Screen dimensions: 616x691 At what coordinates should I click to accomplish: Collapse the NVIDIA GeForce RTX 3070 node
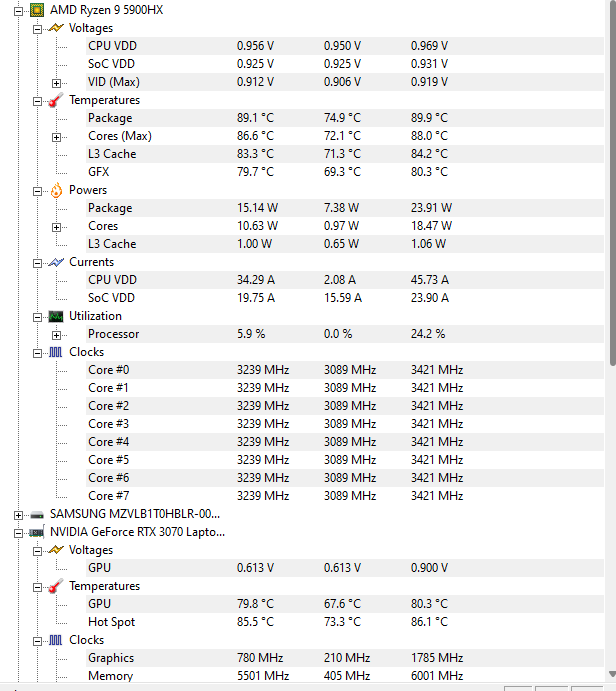19,533
